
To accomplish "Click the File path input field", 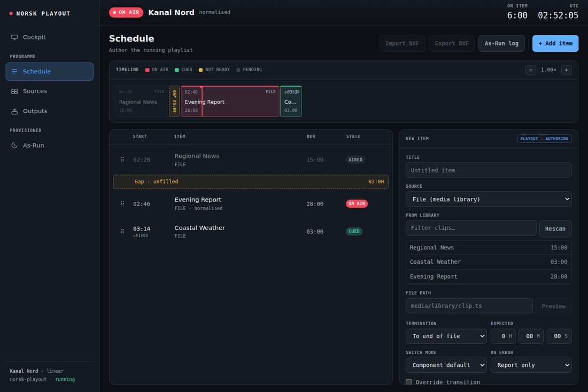I will (469, 306).
